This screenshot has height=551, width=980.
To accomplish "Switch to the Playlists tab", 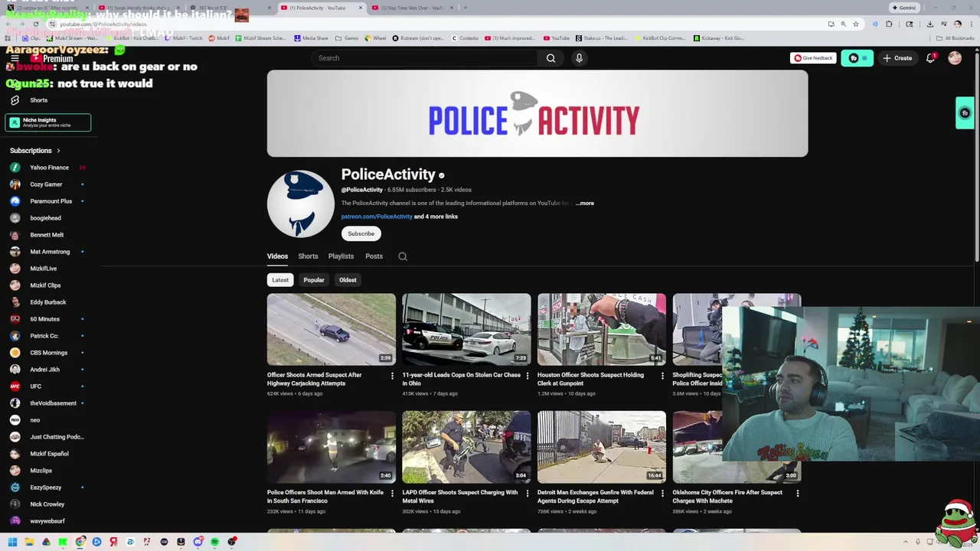I will pos(341,256).
